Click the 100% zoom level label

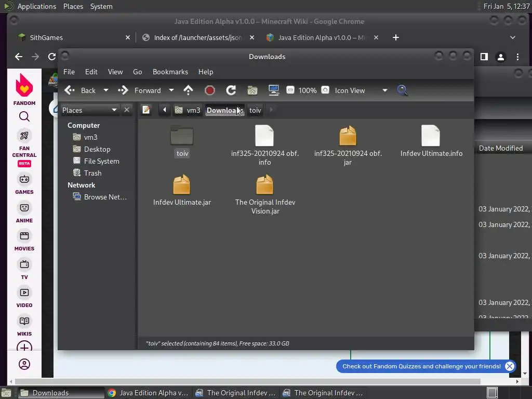click(308, 90)
